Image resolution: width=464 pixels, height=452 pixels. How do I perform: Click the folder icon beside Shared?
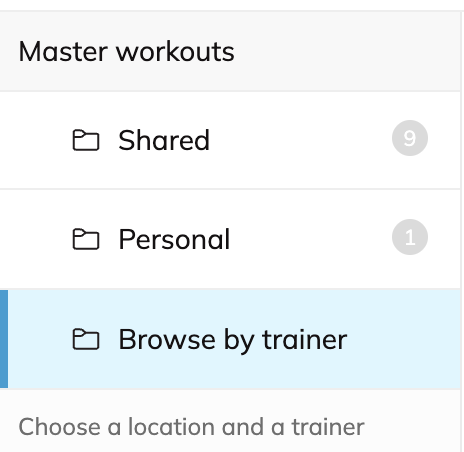[86, 140]
